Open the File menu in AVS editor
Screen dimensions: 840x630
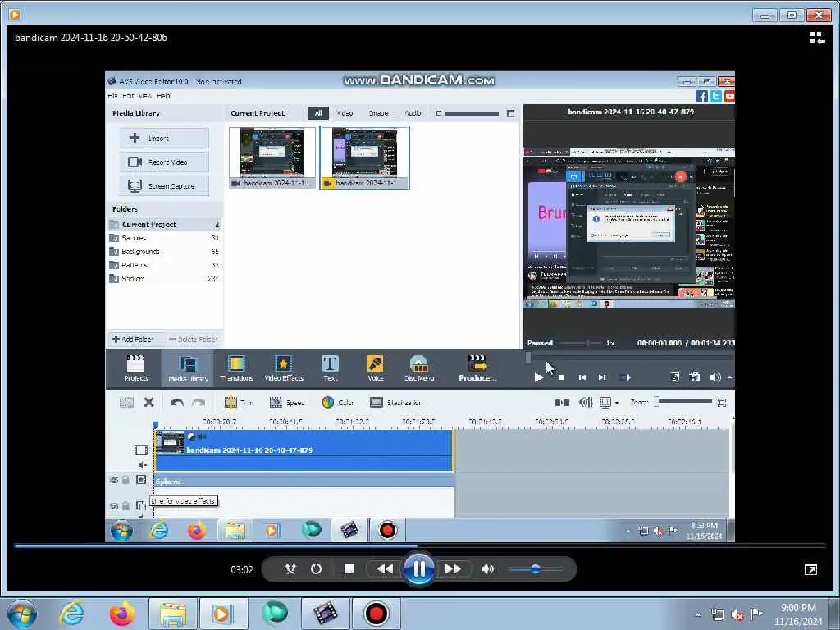(112, 96)
